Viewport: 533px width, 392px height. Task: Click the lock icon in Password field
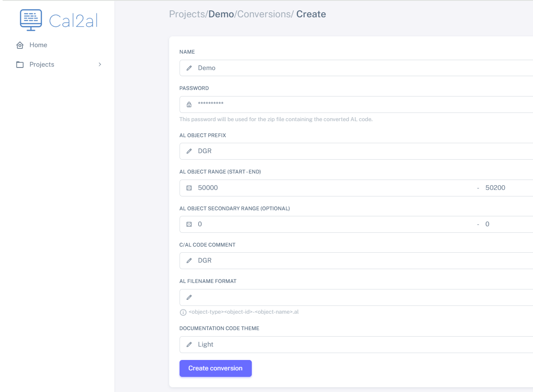tap(189, 104)
